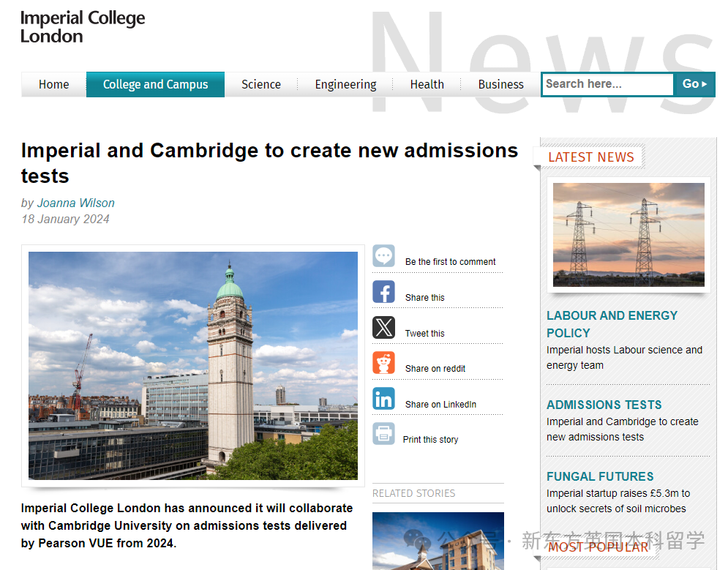Click the comment speech bubble icon

(383, 256)
